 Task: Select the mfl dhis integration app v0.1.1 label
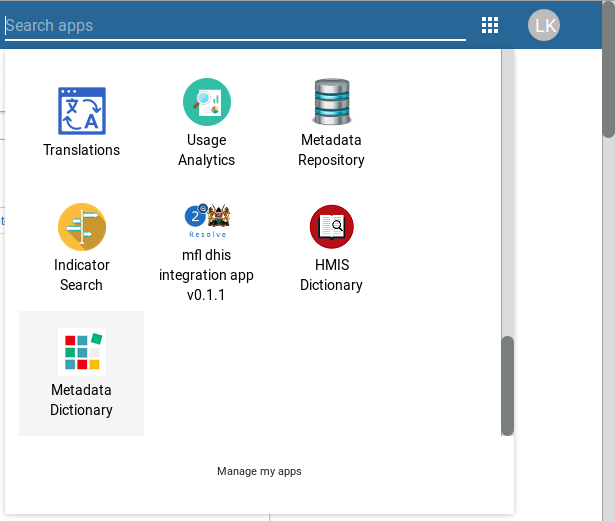(x=206, y=275)
